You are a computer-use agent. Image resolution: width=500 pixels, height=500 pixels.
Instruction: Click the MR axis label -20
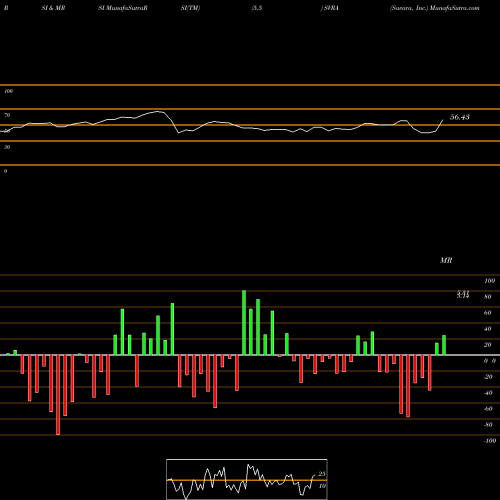pyautogui.click(x=488, y=377)
